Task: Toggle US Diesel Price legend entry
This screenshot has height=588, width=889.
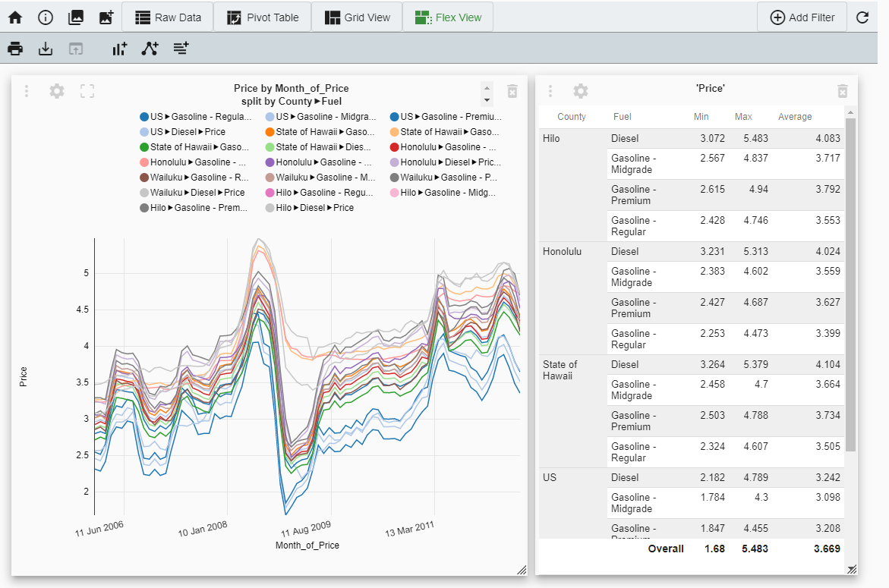Action: click(182, 131)
